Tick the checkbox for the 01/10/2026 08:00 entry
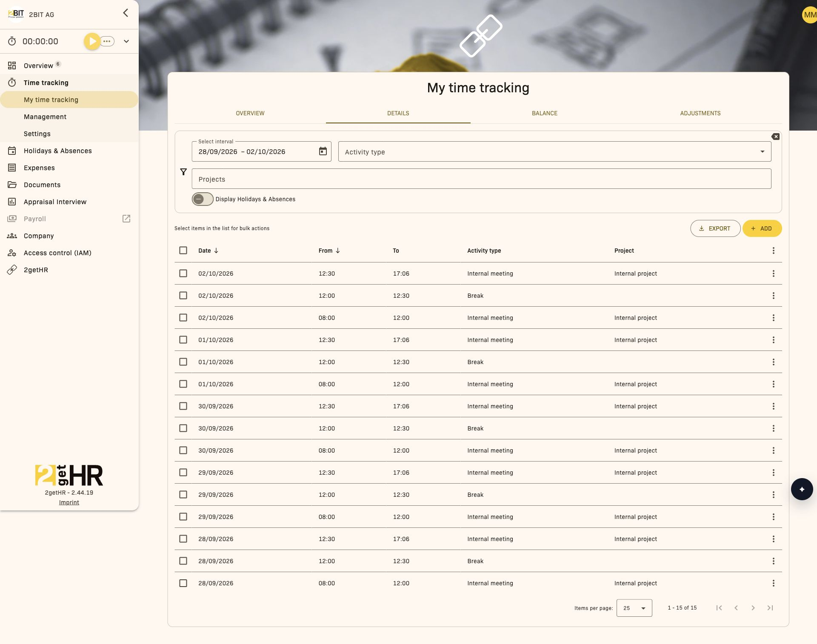The height and width of the screenshot is (644, 817). 183,384
